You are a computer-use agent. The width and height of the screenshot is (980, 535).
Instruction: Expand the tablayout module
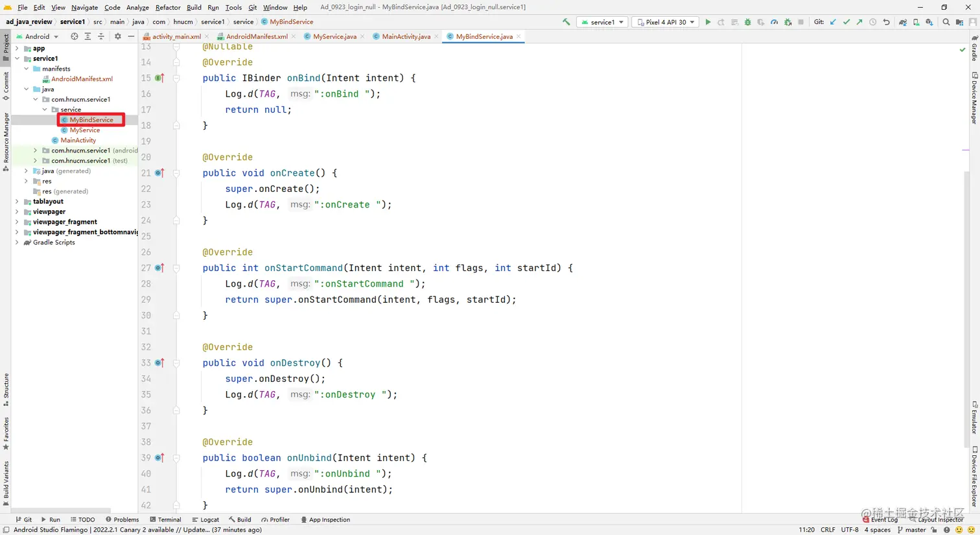click(x=17, y=202)
